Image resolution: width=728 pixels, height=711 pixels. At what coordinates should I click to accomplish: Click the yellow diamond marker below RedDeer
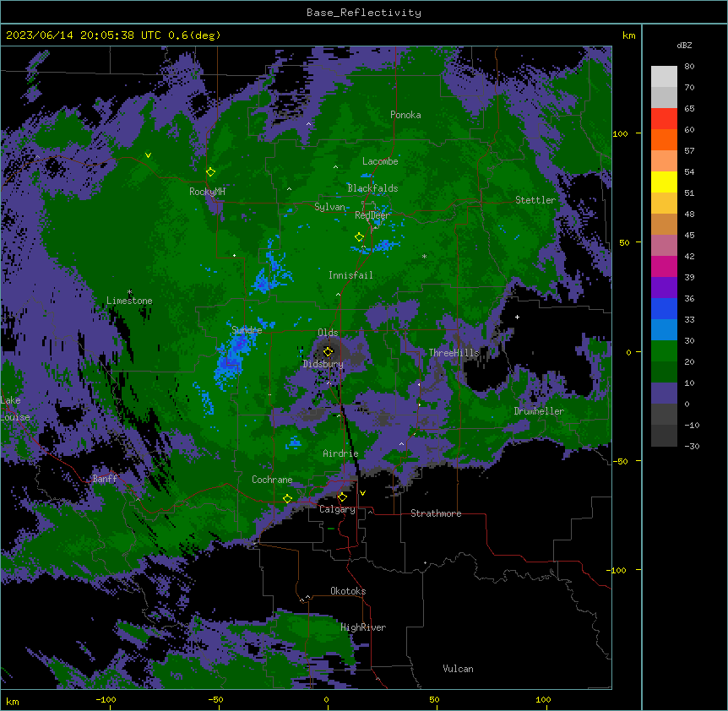359,237
